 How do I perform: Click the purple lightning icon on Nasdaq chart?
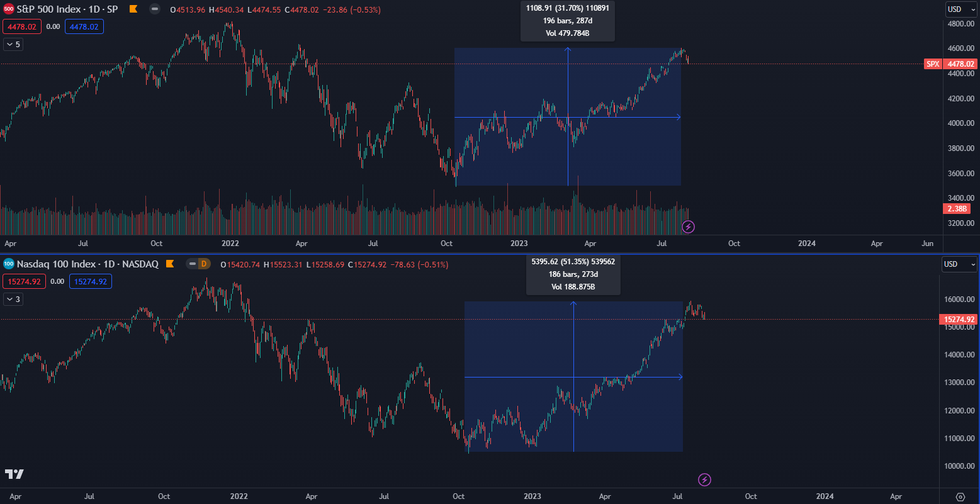704,480
